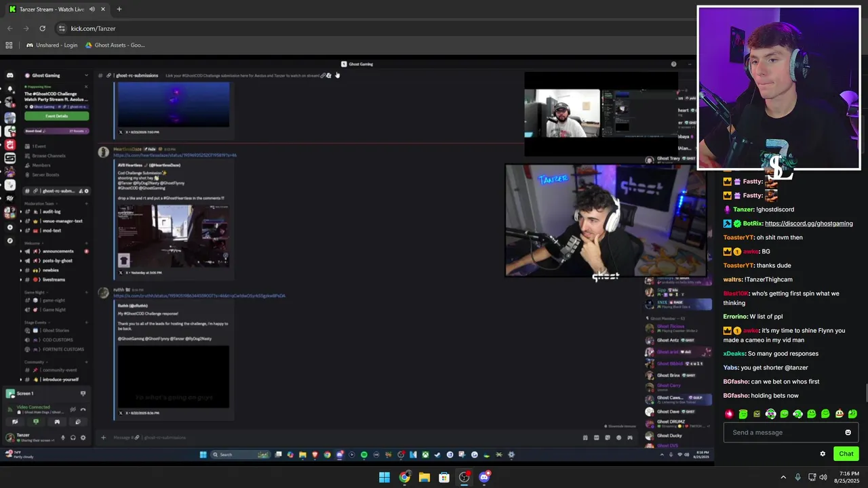This screenshot has width=868, height=488.
Task: Collapse Welcome category in Discord
Action: coord(32,243)
